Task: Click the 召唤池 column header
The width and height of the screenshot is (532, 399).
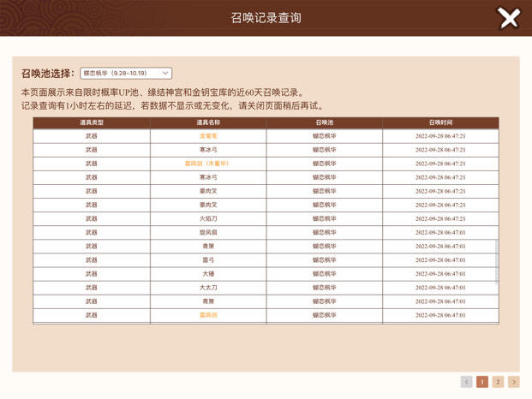Action: point(324,123)
